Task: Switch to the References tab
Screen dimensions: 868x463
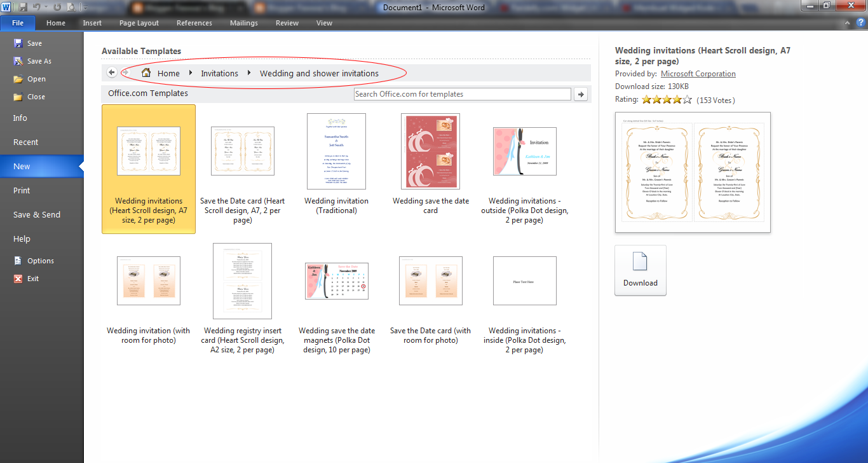Action: 194,23
